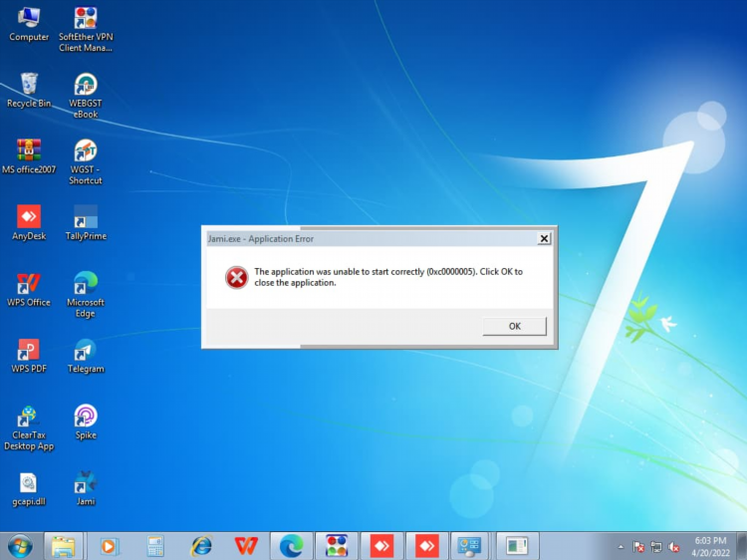
Task: Open Action Center flag in tray
Action: [638, 547]
